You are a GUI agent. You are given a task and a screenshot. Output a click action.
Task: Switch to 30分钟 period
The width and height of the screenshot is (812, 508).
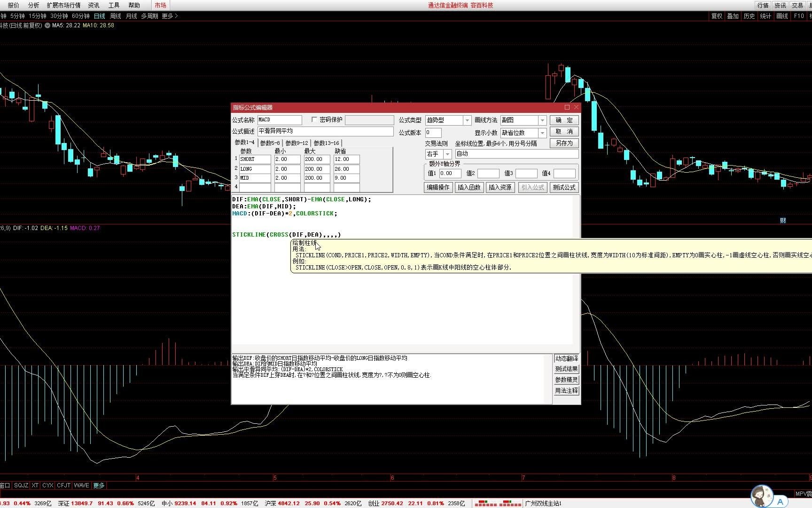click(x=59, y=16)
